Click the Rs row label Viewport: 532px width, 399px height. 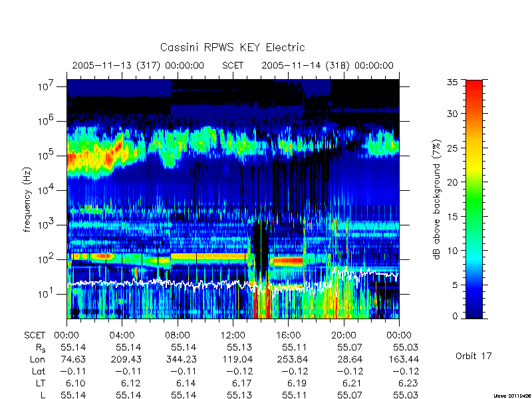(x=41, y=348)
